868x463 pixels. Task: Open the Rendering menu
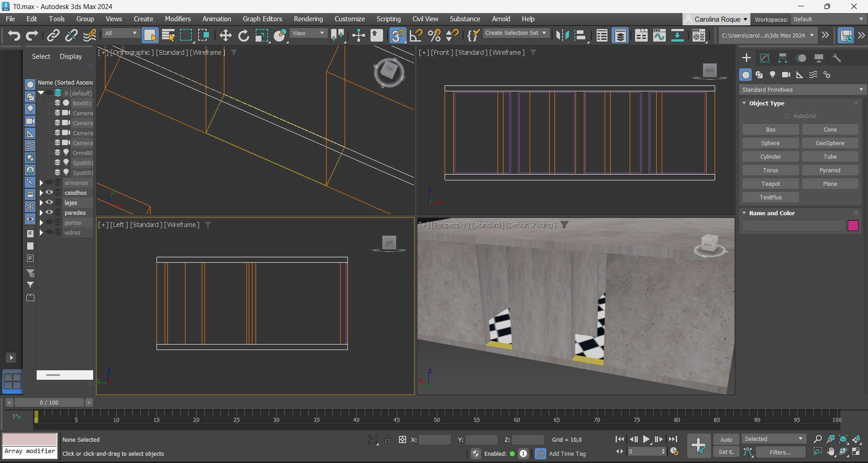coord(308,19)
